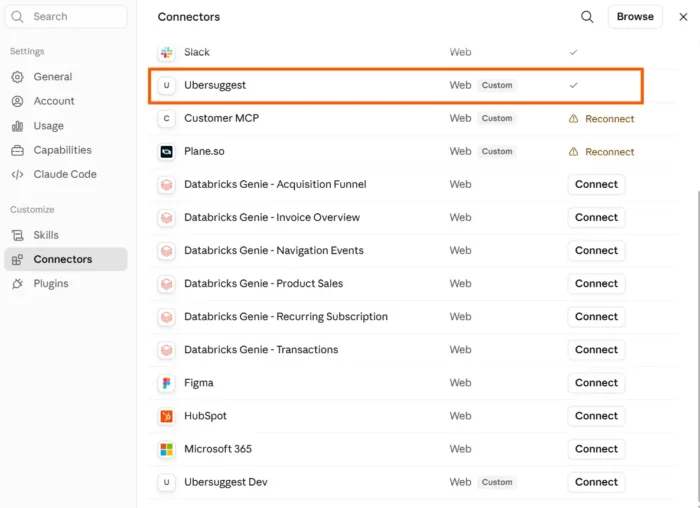Click the Customer MCP's C icon

pos(167,118)
